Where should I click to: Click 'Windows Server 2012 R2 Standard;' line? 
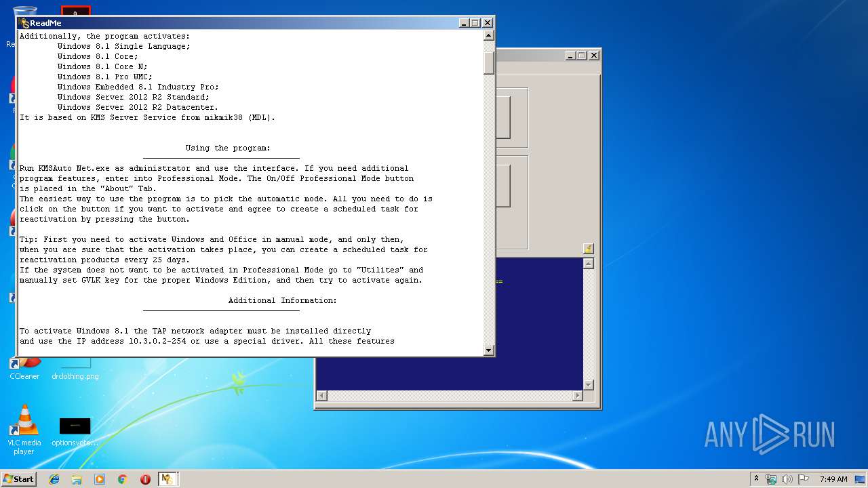click(133, 97)
